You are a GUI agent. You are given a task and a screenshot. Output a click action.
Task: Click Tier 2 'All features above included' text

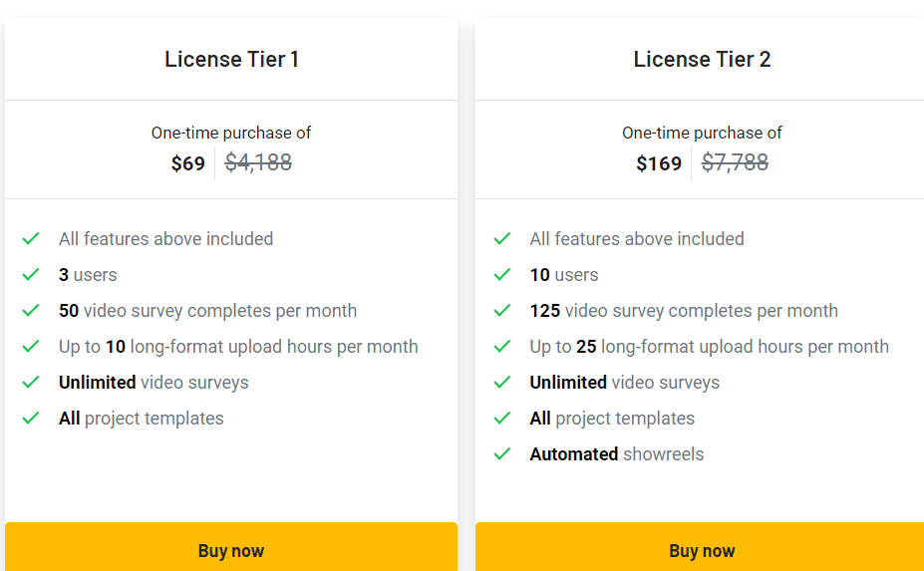(x=636, y=238)
